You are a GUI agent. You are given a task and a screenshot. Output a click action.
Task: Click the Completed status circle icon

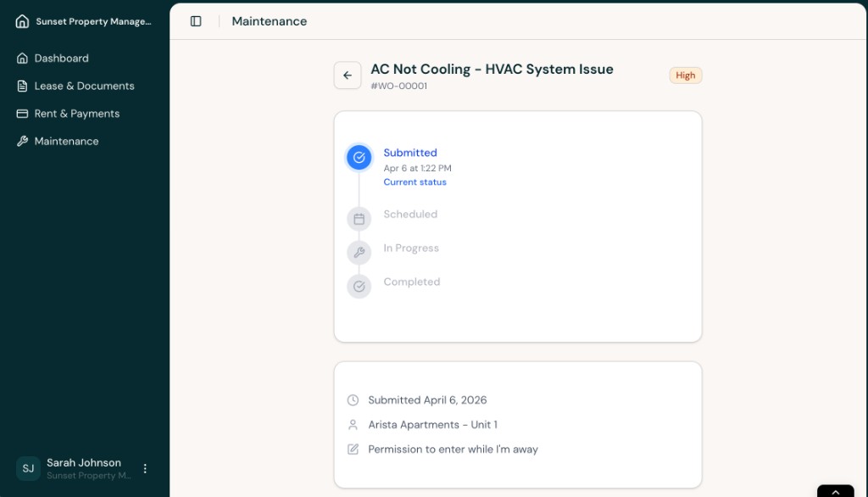point(359,286)
